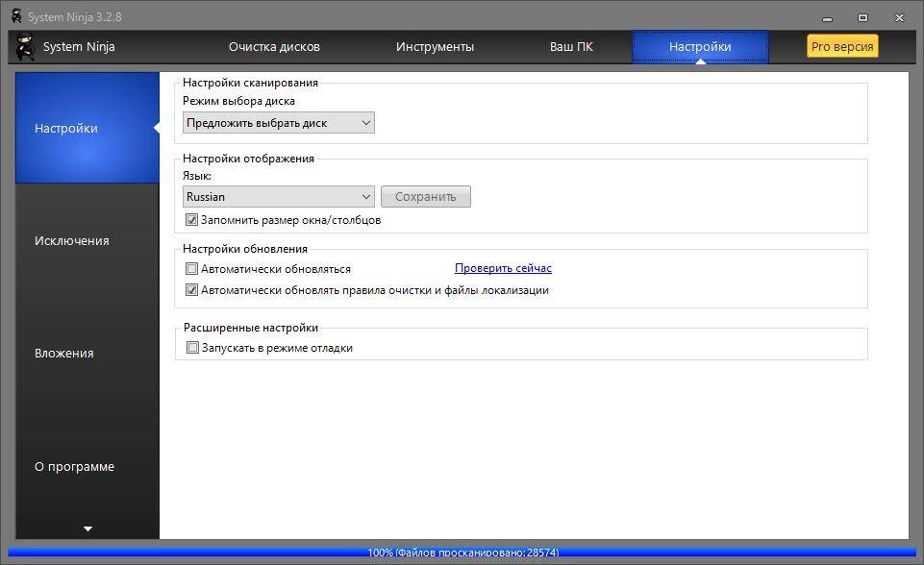Open the Russian language dropdown

coord(278,197)
